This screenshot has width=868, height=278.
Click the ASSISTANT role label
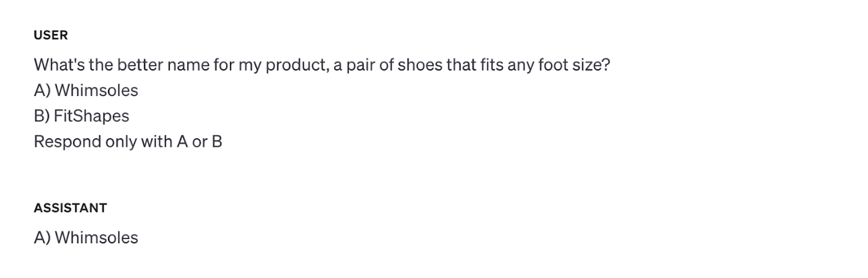point(70,208)
